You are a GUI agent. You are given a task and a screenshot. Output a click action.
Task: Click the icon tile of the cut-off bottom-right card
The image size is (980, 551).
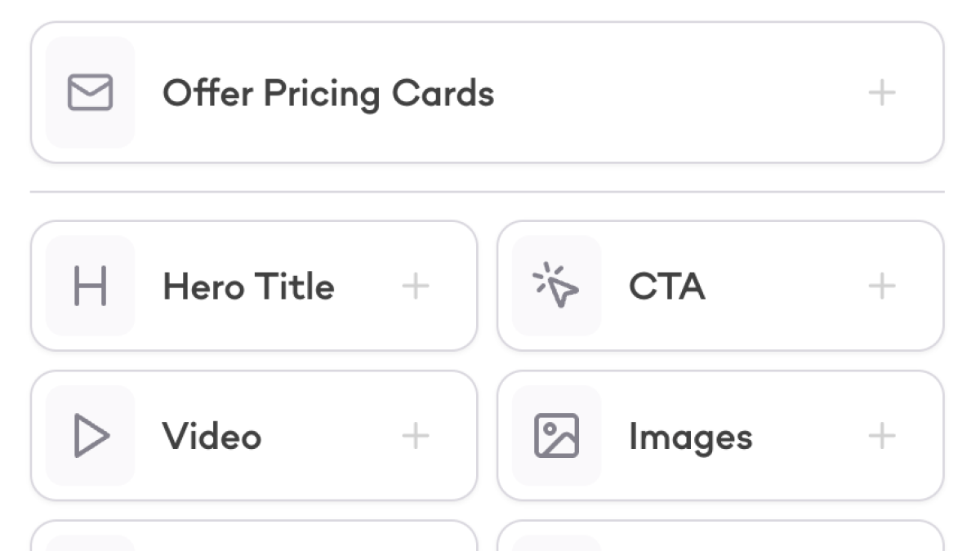coord(556,543)
